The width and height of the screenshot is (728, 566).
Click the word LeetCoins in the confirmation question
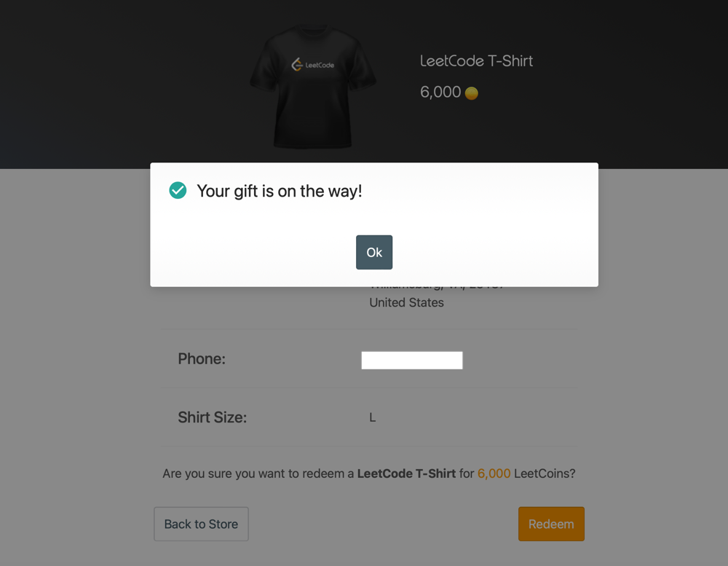click(x=545, y=473)
